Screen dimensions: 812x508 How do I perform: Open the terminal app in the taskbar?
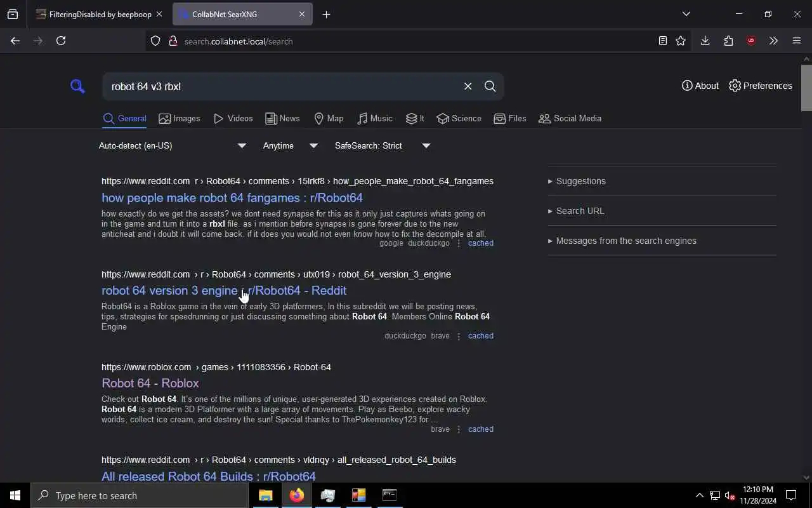click(x=390, y=495)
